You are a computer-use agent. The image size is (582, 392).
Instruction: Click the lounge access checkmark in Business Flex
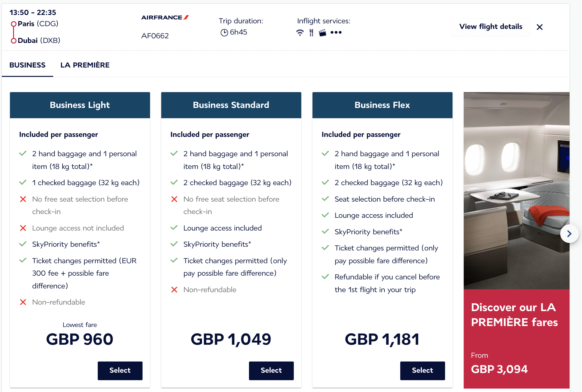[x=326, y=215]
